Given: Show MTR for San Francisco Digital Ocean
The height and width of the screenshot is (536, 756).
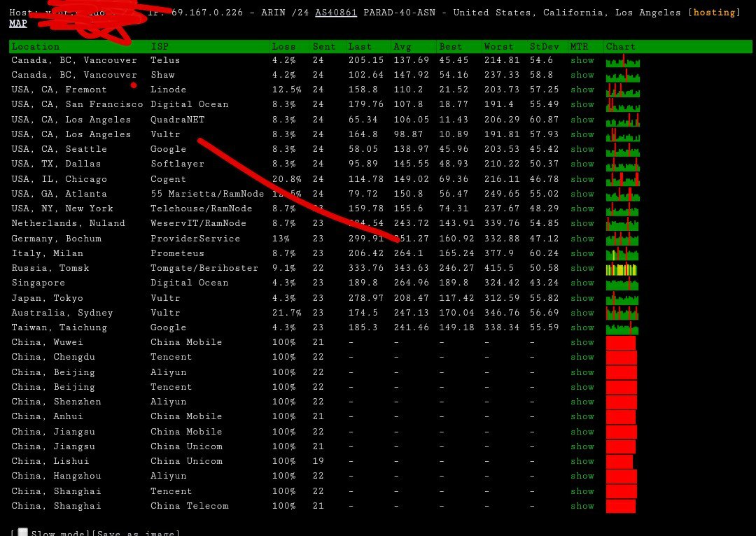Looking at the screenshot, I should pos(582,104).
